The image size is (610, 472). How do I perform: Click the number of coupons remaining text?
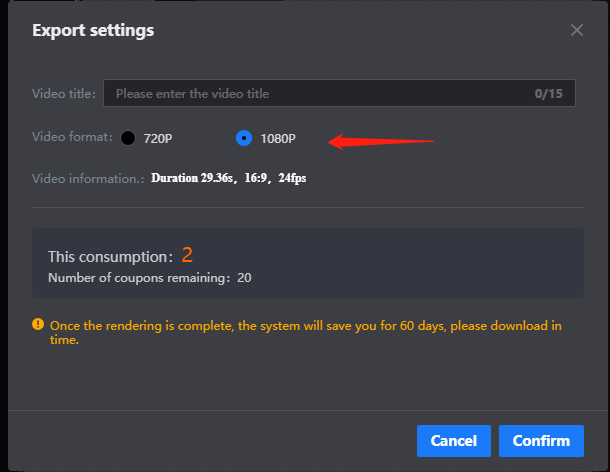point(150,278)
